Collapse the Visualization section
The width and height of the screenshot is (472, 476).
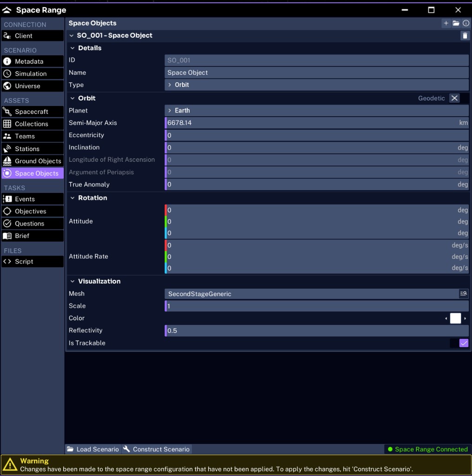pos(72,281)
